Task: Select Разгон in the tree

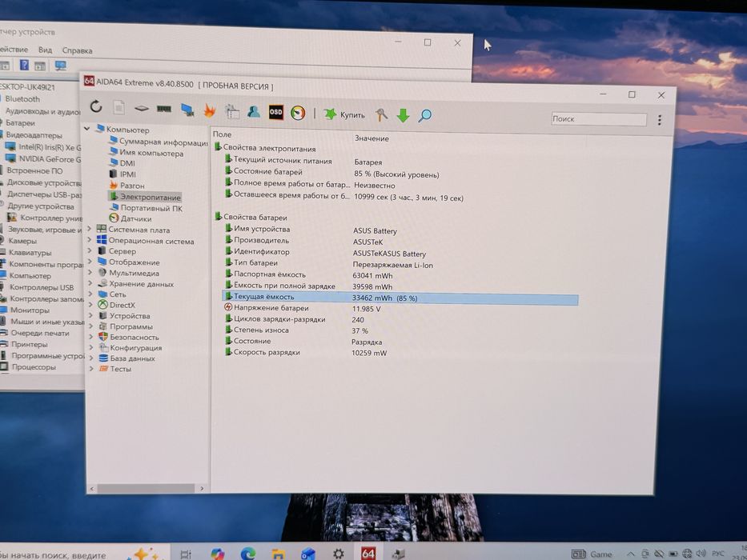Action: coord(132,186)
